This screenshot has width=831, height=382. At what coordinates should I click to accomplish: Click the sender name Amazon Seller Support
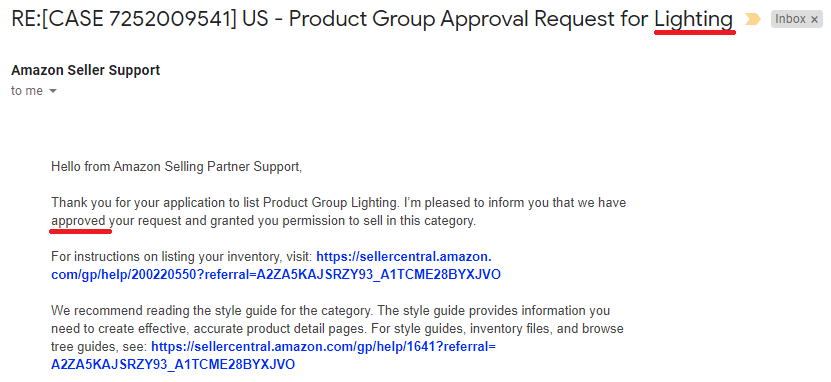click(x=85, y=70)
